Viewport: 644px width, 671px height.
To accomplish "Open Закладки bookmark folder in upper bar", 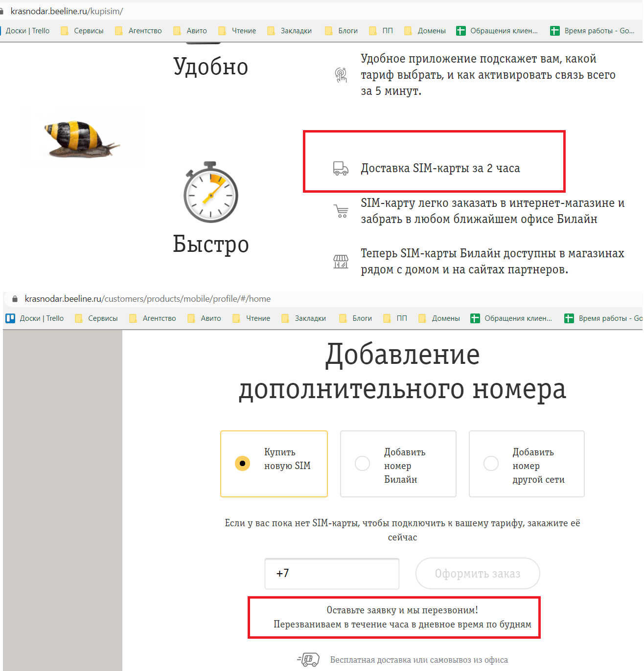I will click(x=290, y=31).
